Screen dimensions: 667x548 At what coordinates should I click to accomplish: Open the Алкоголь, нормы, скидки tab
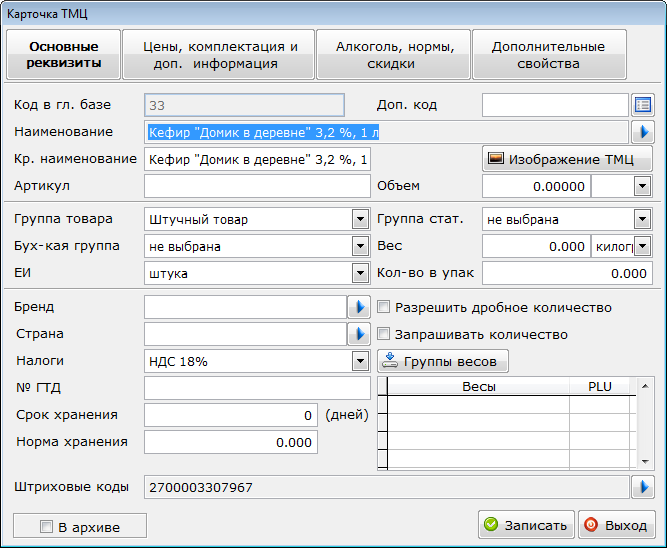[x=393, y=54]
